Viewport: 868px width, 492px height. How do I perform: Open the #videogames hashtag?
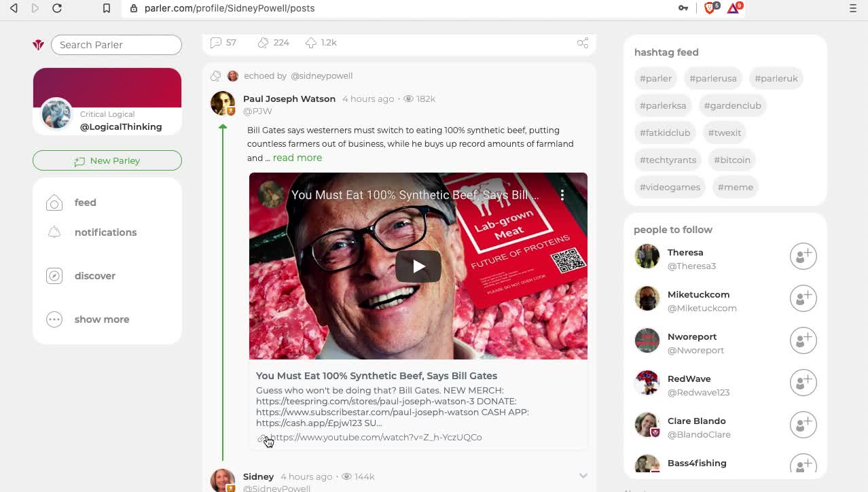click(x=670, y=187)
